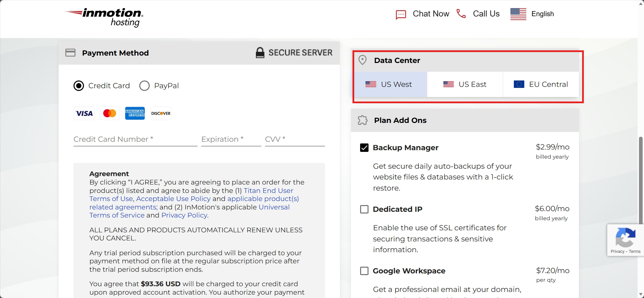Select the Credit Card radio button
This screenshot has height=298, width=644.
pyautogui.click(x=79, y=86)
